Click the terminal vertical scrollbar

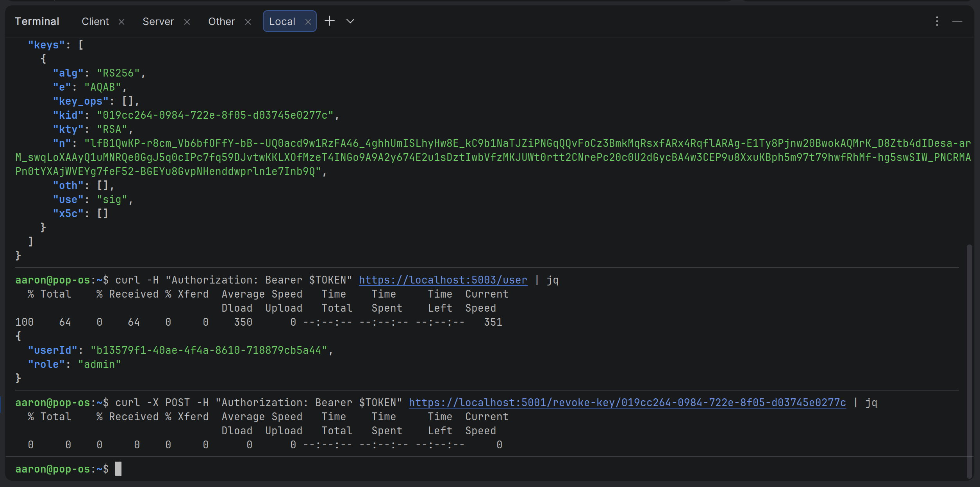tap(969, 359)
